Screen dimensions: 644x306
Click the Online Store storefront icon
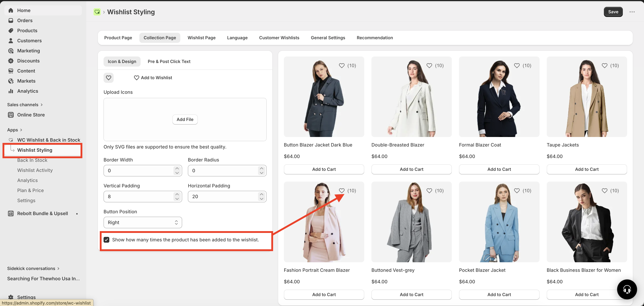point(11,115)
